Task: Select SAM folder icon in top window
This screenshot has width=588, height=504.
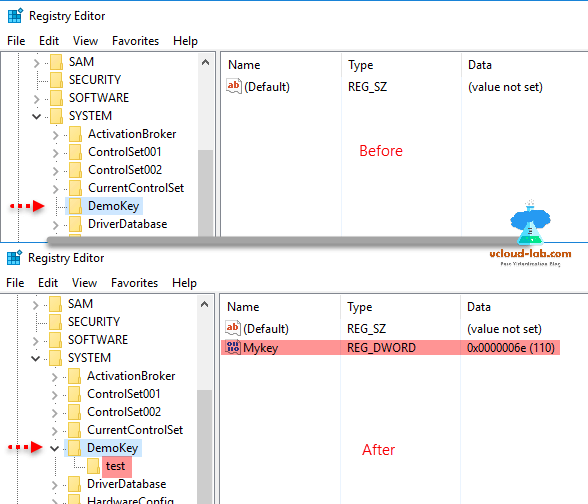Action: tap(57, 62)
